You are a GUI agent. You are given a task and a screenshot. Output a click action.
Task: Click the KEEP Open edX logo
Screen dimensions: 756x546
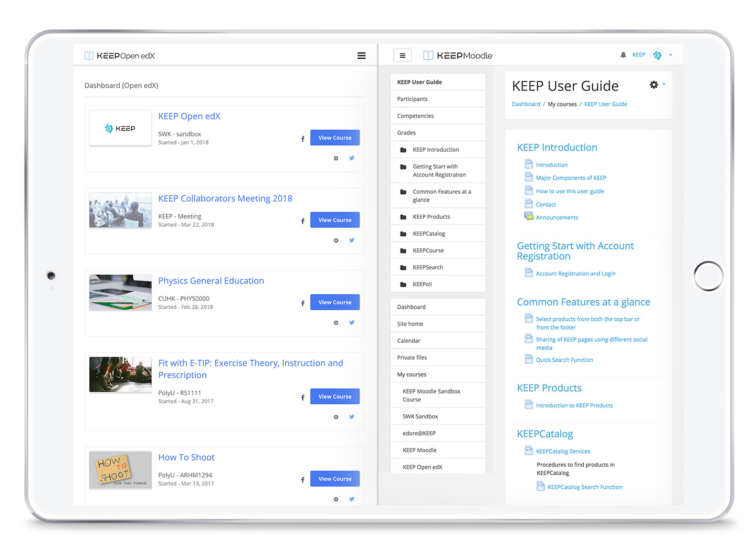120,56
